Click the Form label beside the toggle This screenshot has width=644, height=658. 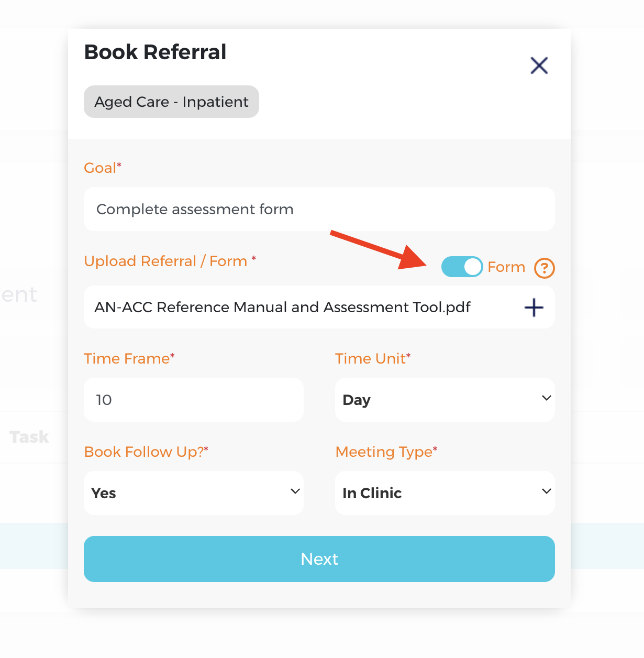[506, 267]
